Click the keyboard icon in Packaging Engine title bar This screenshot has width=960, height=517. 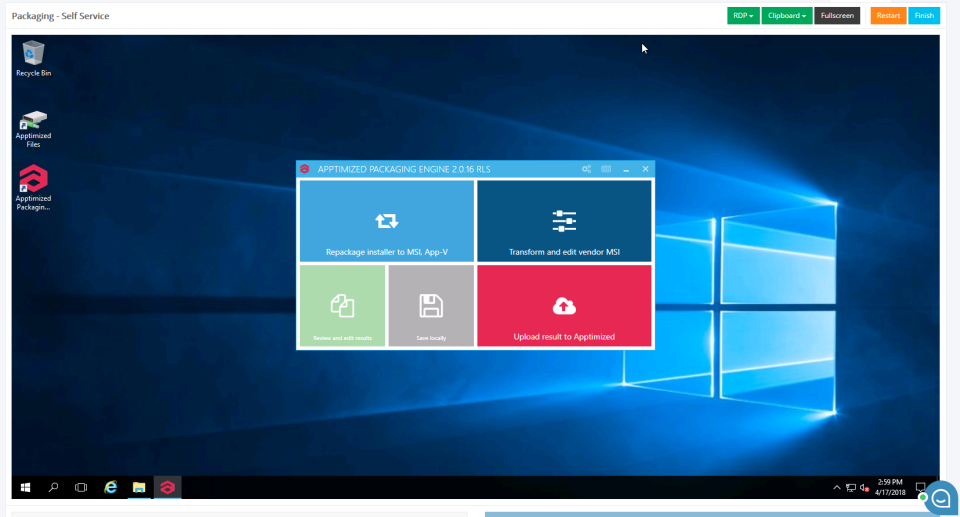[606, 169]
